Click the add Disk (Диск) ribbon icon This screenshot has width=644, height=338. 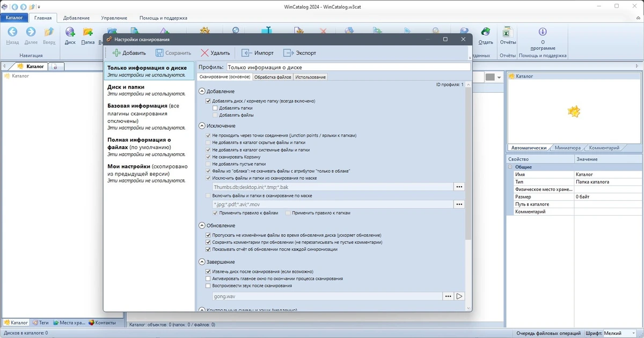(70, 32)
